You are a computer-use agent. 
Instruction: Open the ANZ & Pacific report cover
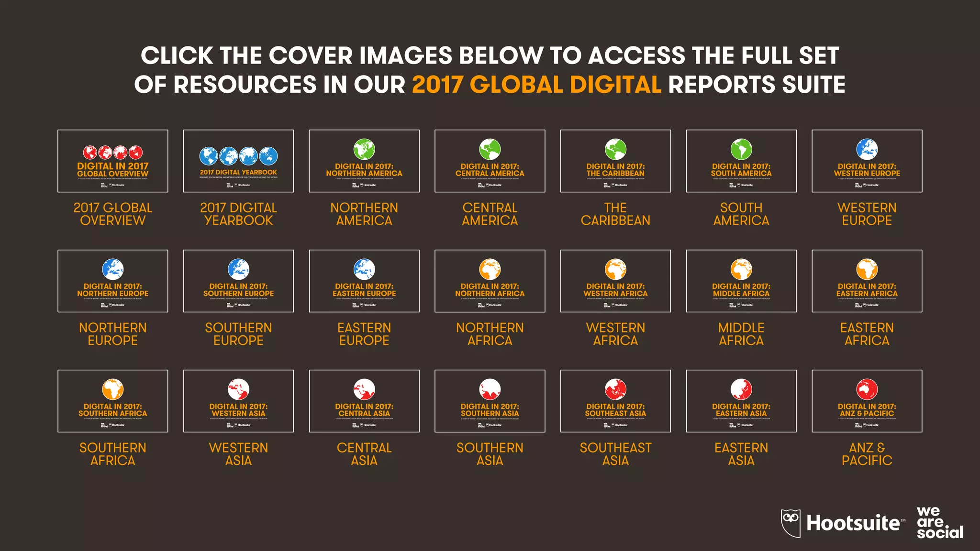(x=867, y=401)
